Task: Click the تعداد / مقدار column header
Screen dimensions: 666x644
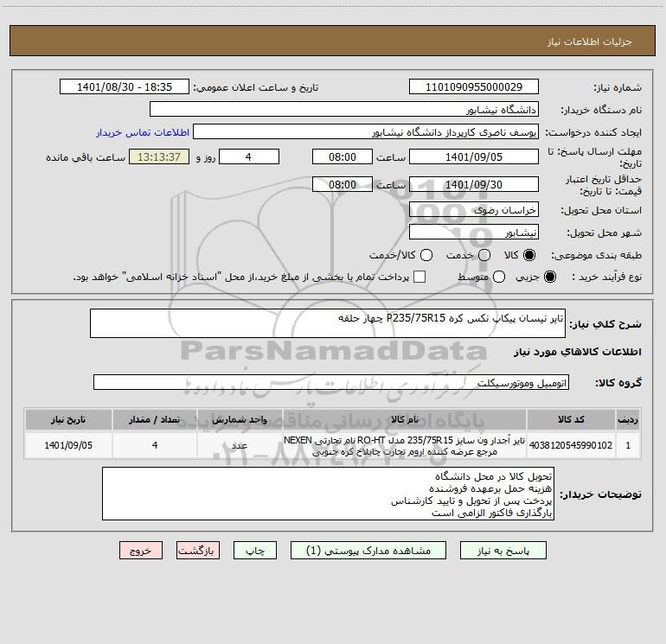Action: point(155,419)
